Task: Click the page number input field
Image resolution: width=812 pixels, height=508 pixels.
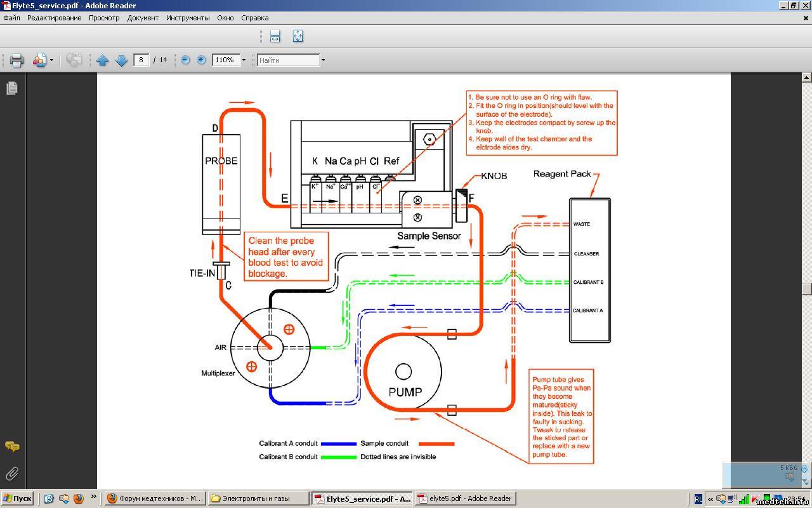Action: (141, 60)
